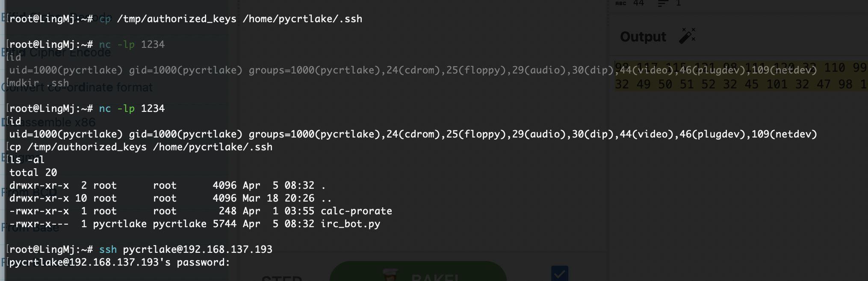Click the second output line starting 32 49
The height and width of the screenshot is (281, 868).
(741, 84)
